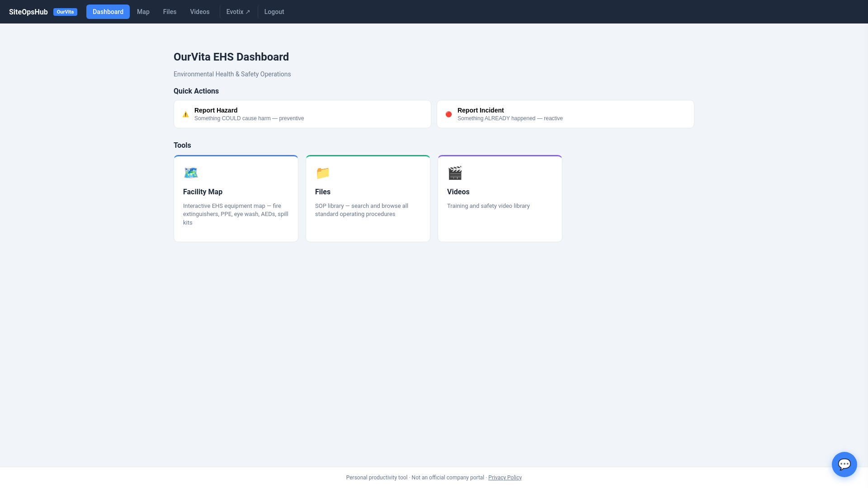Click the SiteOpsHub brand logo text
The height and width of the screenshot is (488, 868).
pos(28,12)
